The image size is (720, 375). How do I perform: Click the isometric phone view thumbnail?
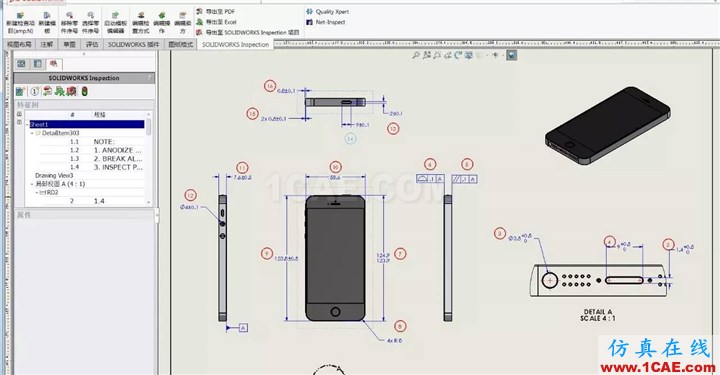tap(607, 126)
